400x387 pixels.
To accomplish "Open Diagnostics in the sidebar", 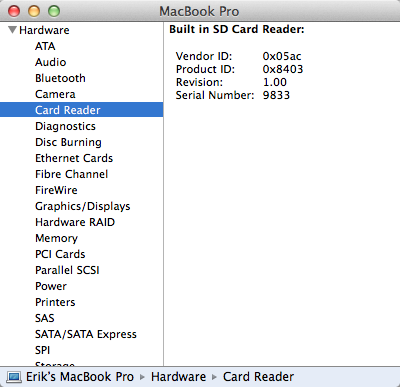I will tap(65, 126).
